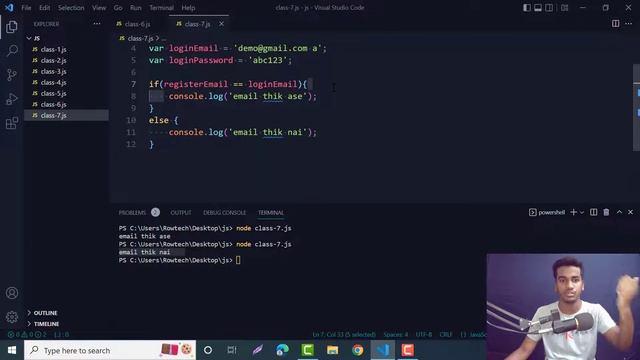Image resolution: width=640 pixels, height=360 pixels.
Task: Open the Extensions view
Action: (x=12, y=123)
